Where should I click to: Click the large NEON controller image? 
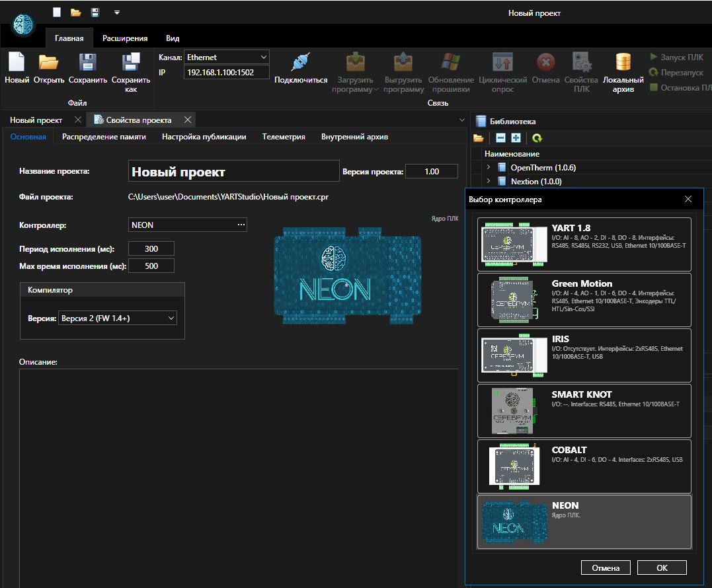(x=348, y=276)
